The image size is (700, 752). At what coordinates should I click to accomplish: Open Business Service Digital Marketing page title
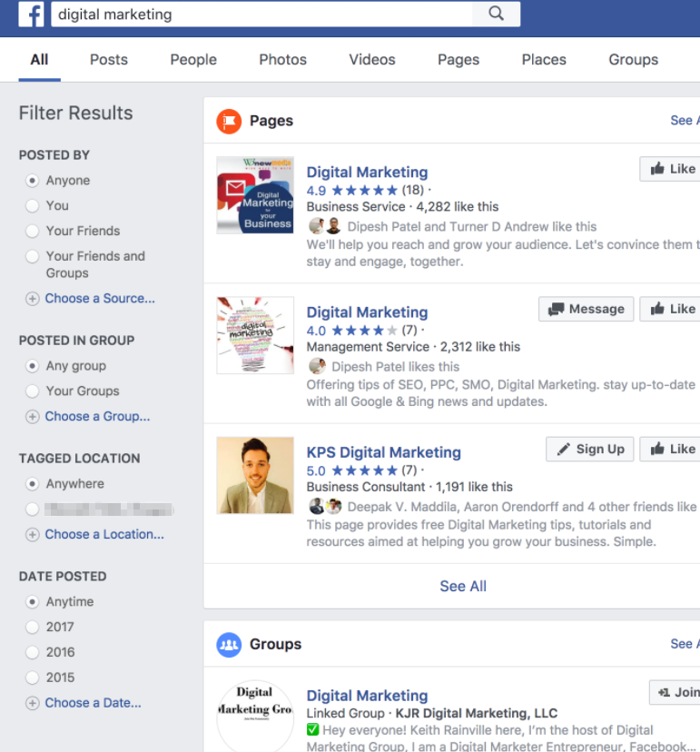368,173
